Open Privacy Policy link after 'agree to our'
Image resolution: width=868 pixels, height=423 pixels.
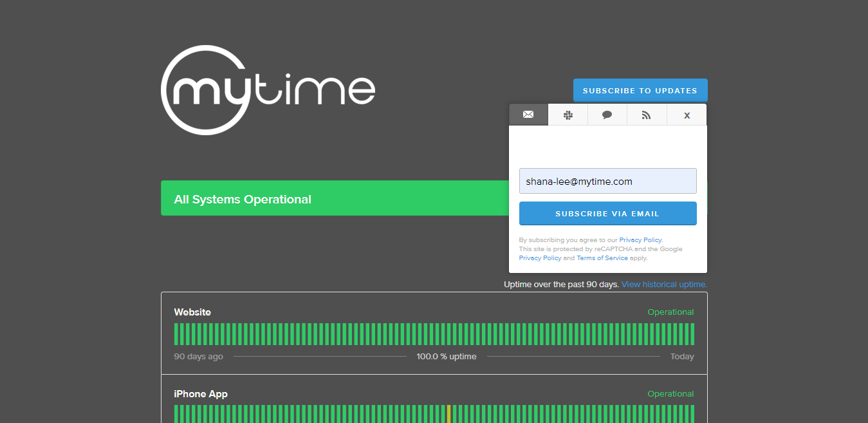click(640, 240)
